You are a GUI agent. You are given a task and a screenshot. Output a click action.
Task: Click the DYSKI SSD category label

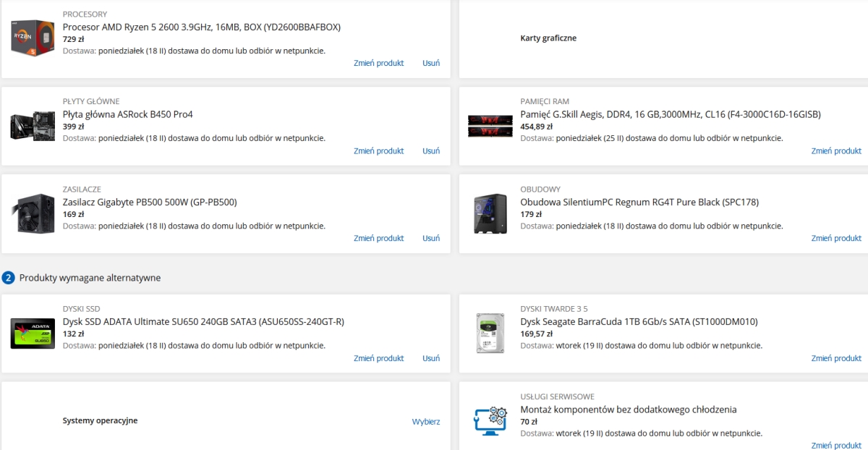(81, 309)
